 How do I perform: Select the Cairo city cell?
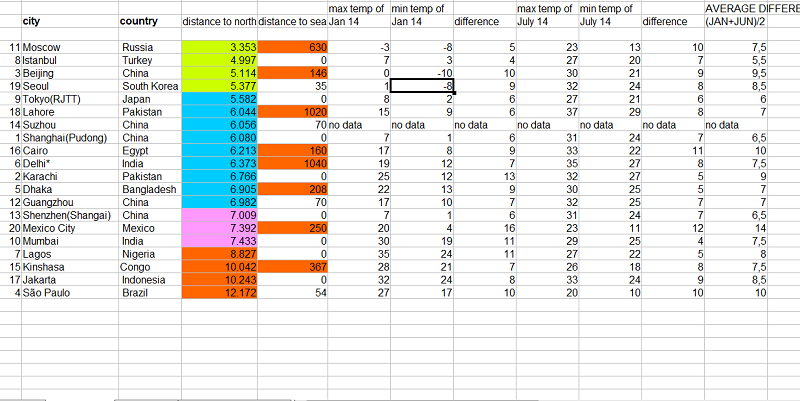[70, 151]
